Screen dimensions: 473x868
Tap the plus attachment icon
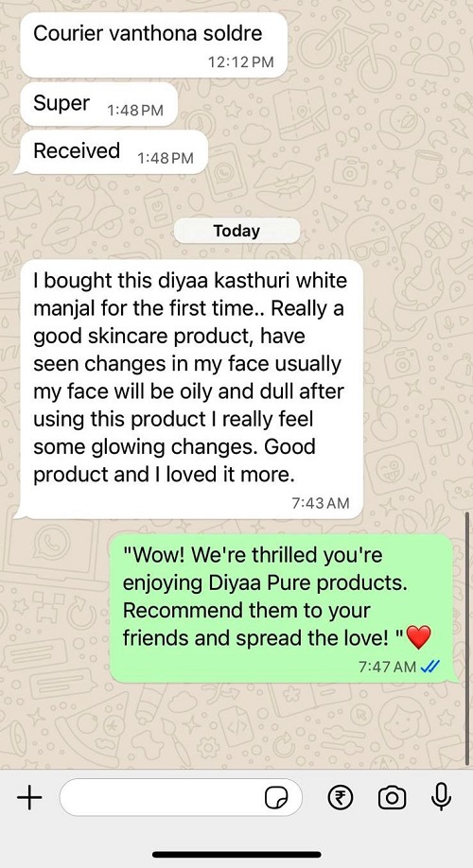click(29, 798)
